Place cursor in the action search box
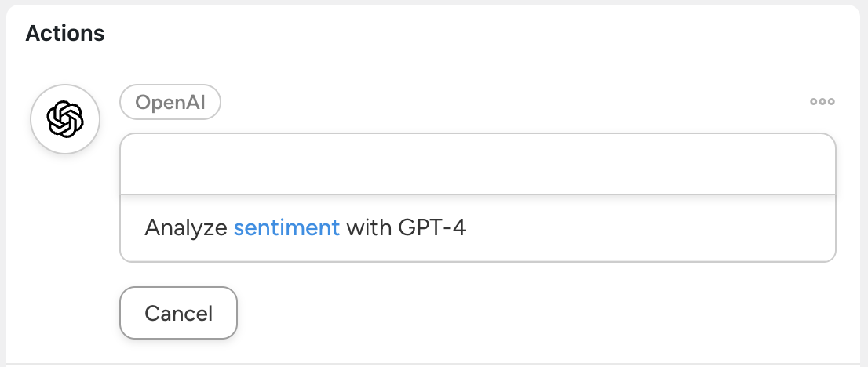868x367 pixels. coord(477,164)
